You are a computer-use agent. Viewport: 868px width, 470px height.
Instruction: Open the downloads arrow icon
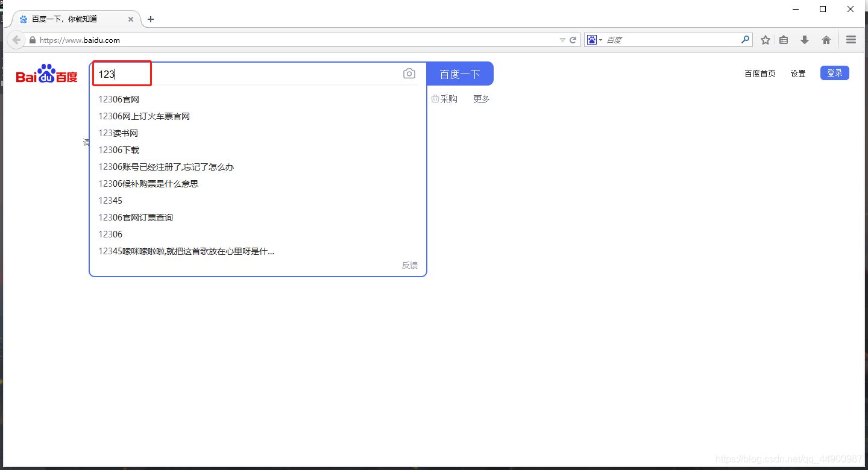point(804,40)
